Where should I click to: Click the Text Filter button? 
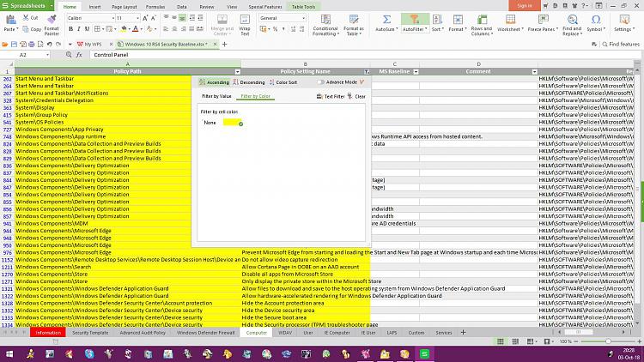[331, 96]
